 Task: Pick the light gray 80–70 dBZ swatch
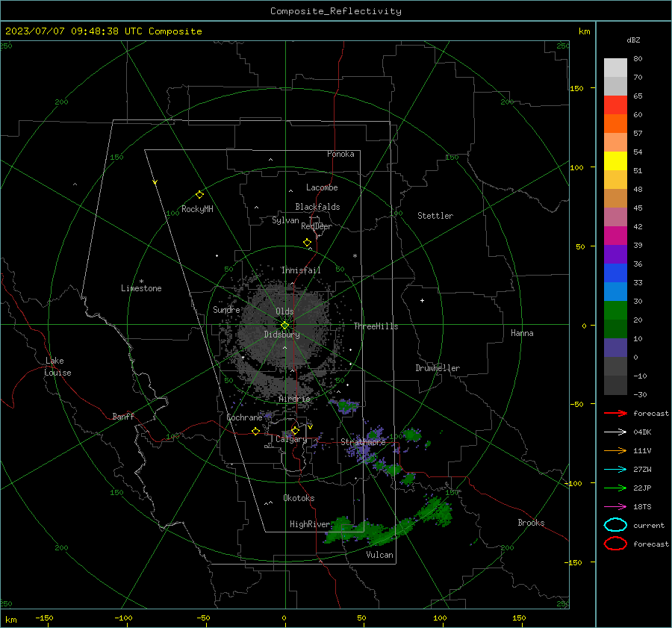pos(615,68)
